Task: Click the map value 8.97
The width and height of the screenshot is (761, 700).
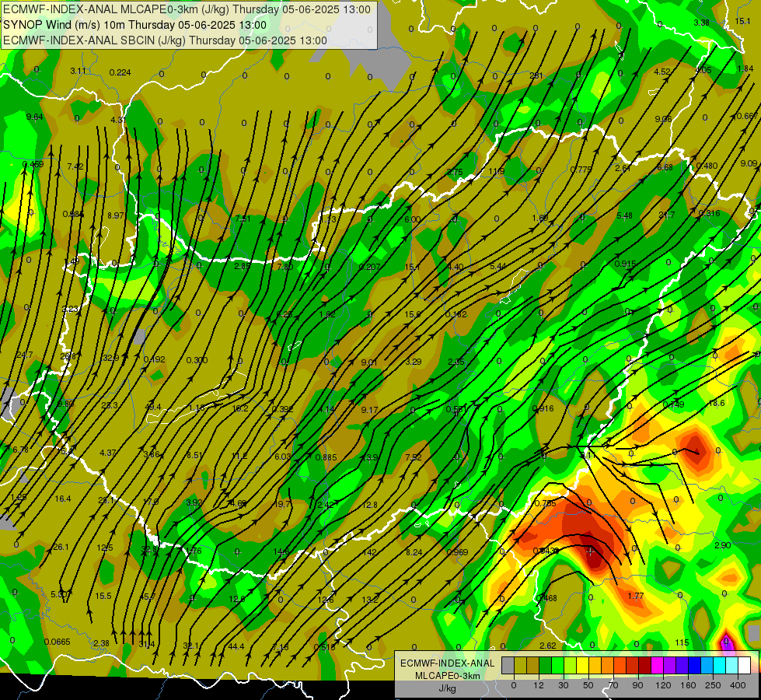Action: (x=116, y=215)
